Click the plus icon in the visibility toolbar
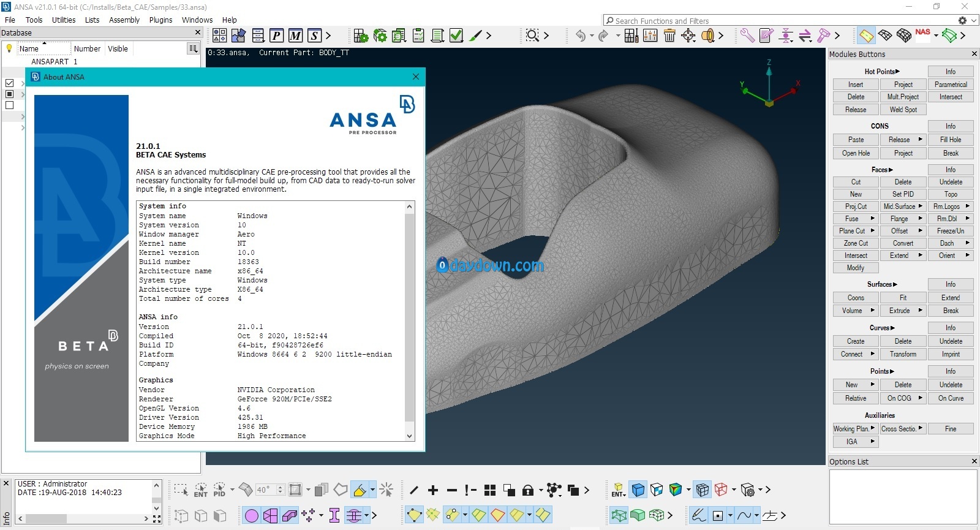This screenshot has height=530, width=980. (x=433, y=490)
